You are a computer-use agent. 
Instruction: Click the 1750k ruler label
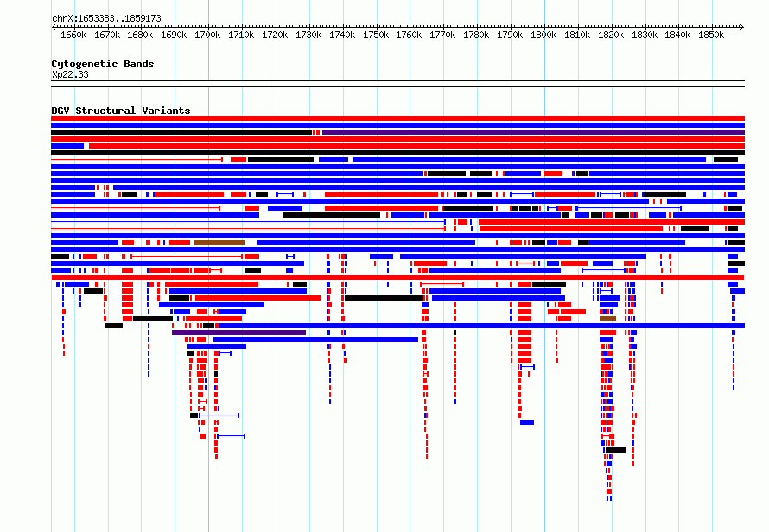point(376,35)
